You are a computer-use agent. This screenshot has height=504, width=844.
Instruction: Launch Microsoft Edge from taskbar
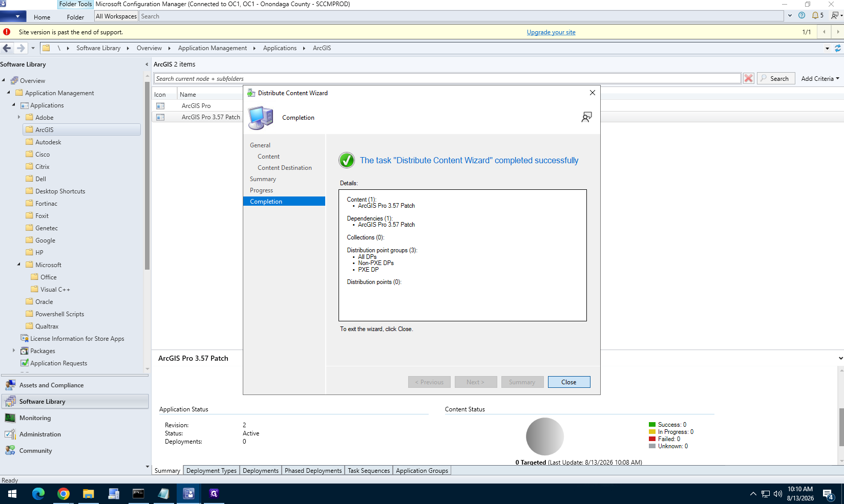pyautogui.click(x=38, y=494)
